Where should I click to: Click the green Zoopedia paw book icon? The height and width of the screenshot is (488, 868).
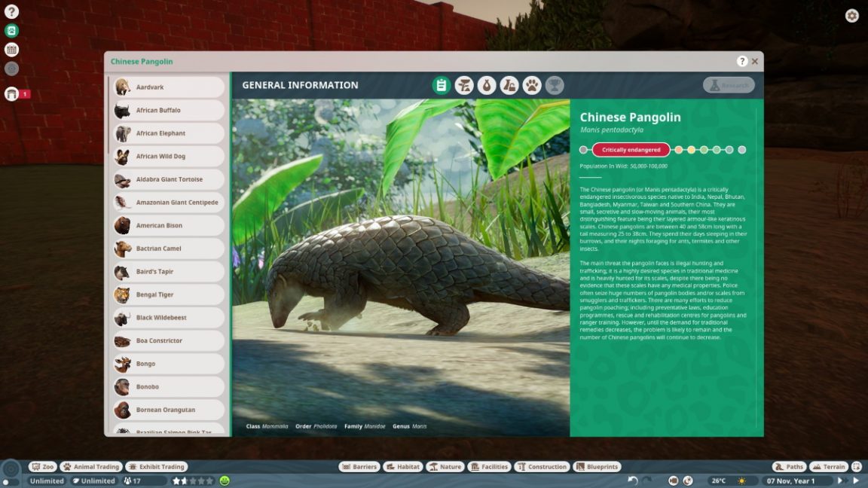(x=11, y=30)
